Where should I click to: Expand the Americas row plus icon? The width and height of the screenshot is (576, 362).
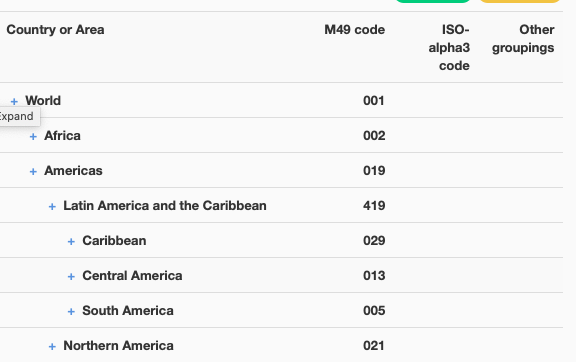pyautogui.click(x=33, y=172)
